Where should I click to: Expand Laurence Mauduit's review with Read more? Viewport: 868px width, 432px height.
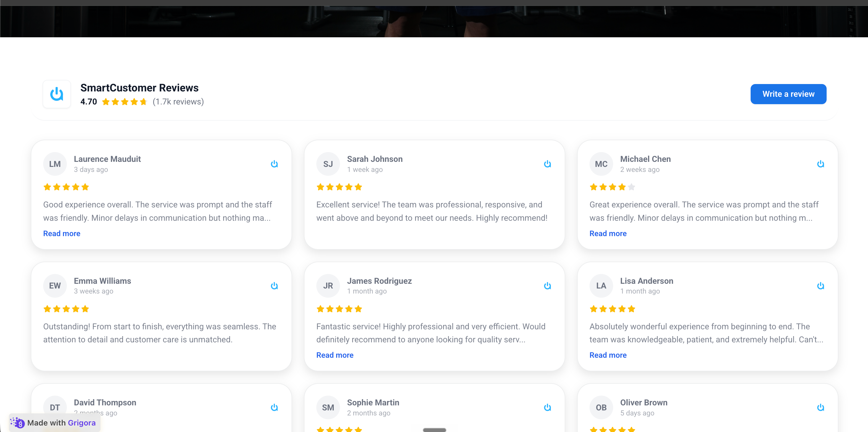[62, 233]
